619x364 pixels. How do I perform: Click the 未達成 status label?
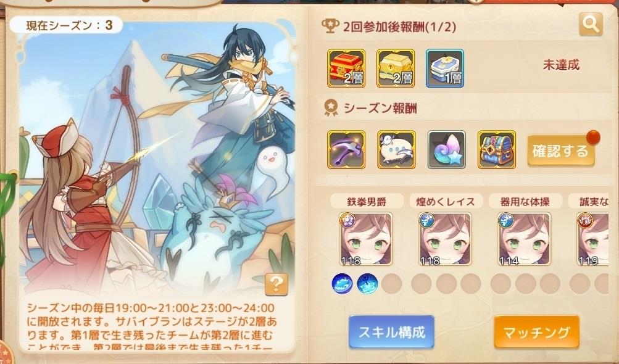(561, 65)
